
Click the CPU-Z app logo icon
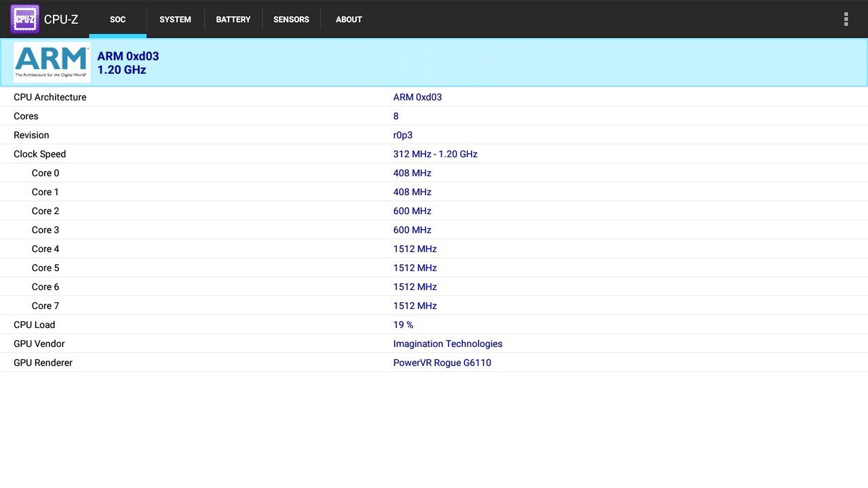coord(25,19)
